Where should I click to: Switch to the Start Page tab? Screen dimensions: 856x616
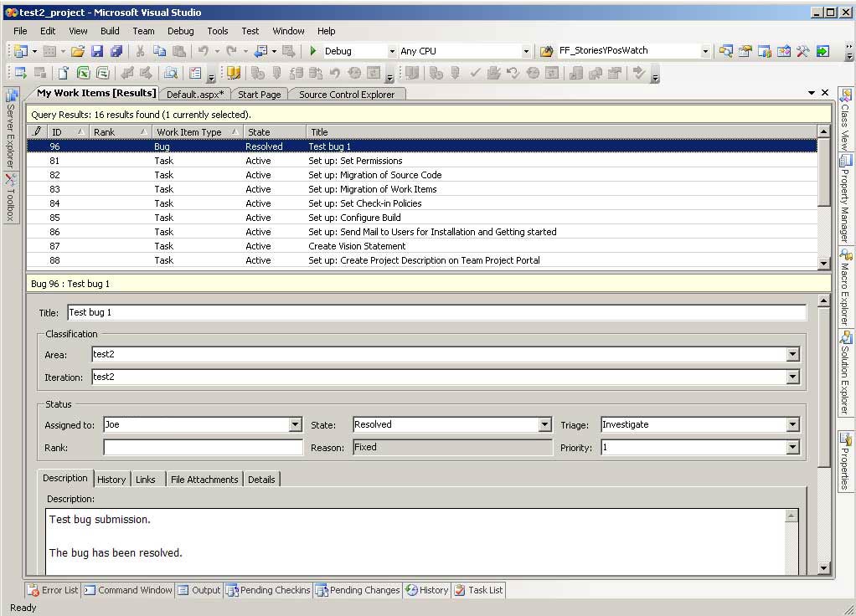point(260,95)
